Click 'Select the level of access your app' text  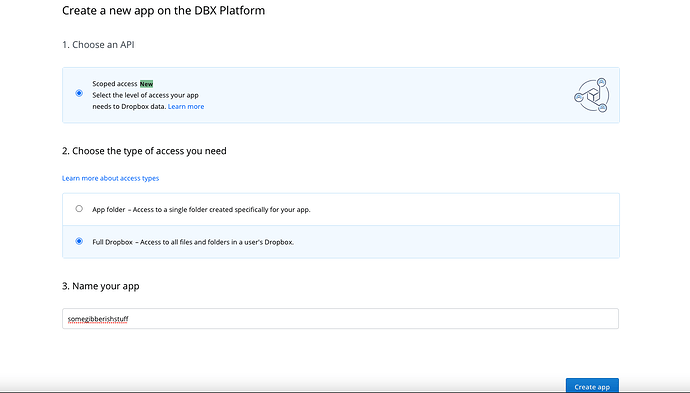coord(145,95)
